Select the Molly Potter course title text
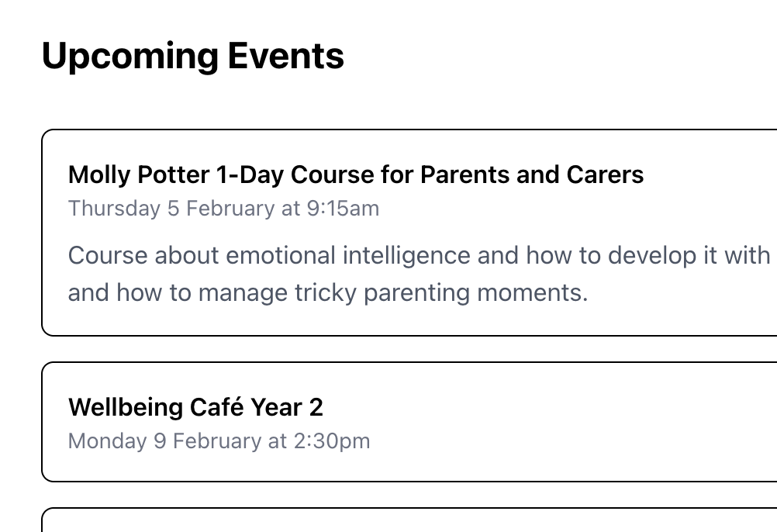777x532 pixels. [355, 174]
